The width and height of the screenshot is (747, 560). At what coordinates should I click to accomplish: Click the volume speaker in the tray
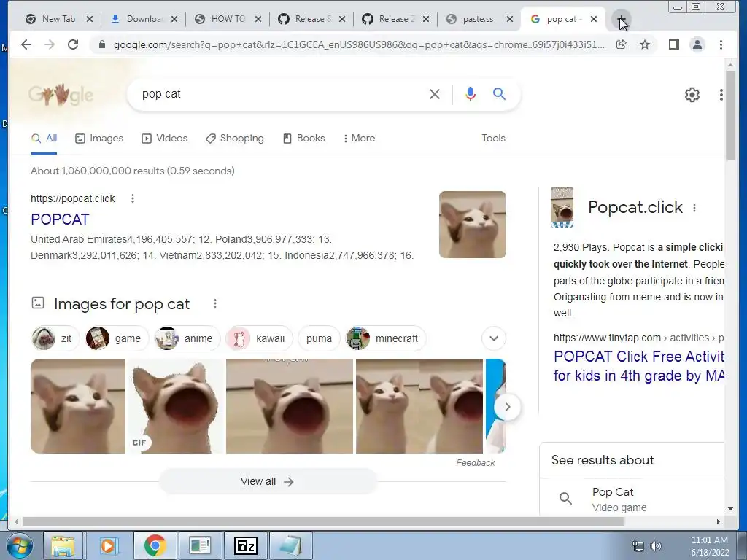coord(656,545)
